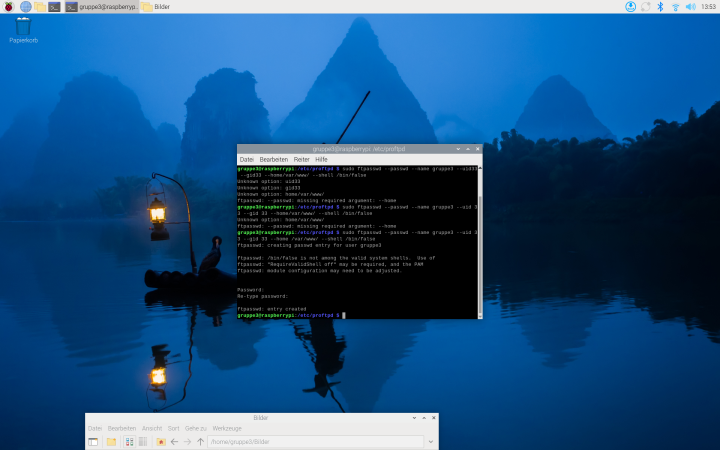720x450 pixels.
Task: Open the Wi-Fi network menu
Action: tap(675, 7)
